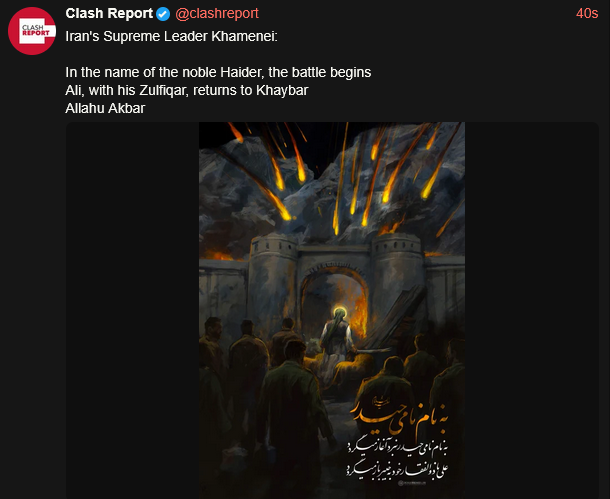
Task: Click the haloed figure at the gate in the poster
Action: point(337,336)
